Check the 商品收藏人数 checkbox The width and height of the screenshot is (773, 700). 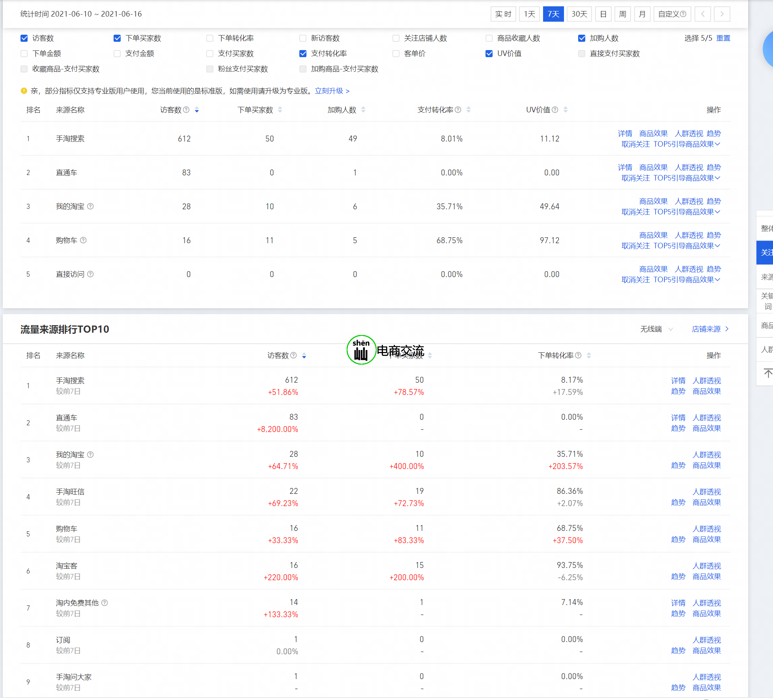pos(489,38)
